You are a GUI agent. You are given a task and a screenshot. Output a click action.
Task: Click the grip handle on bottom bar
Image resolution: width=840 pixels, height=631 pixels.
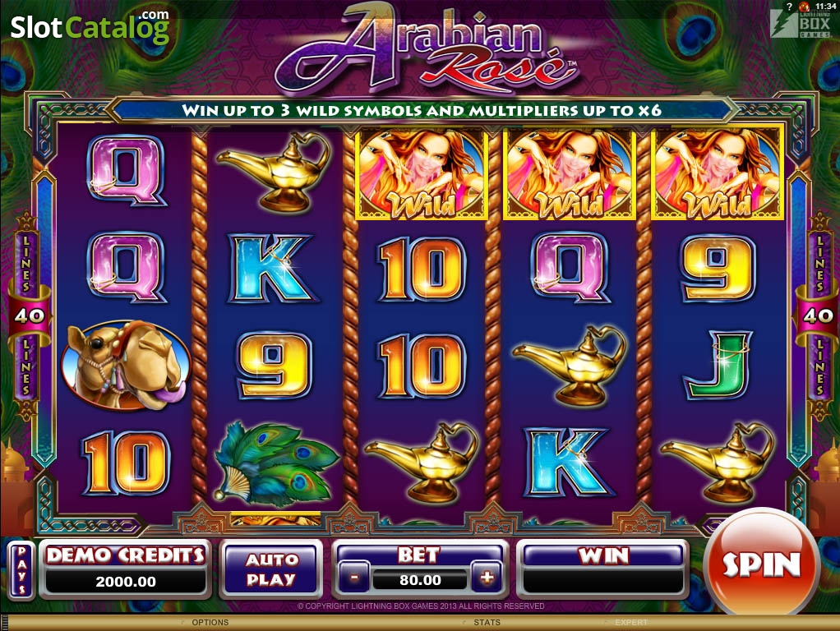click(4, 623)
